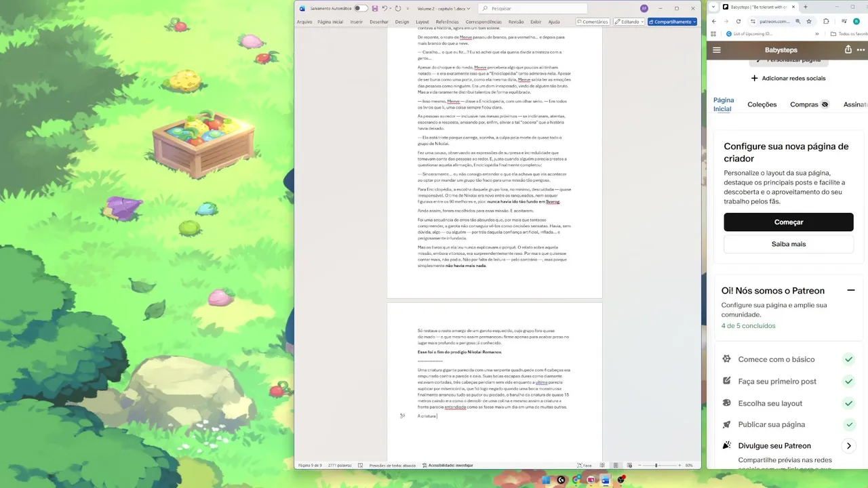
Task: Open the Editando mode dropdown
Action: click(x=629, y=22)
